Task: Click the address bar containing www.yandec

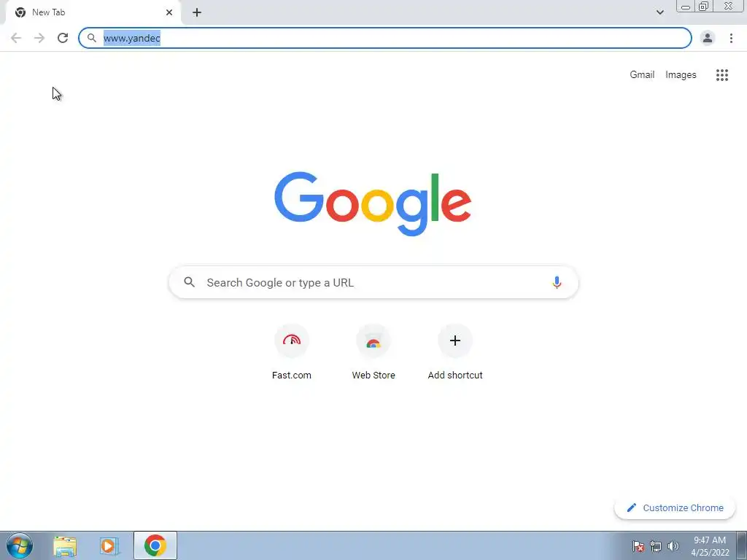Action: coord(385,38)
